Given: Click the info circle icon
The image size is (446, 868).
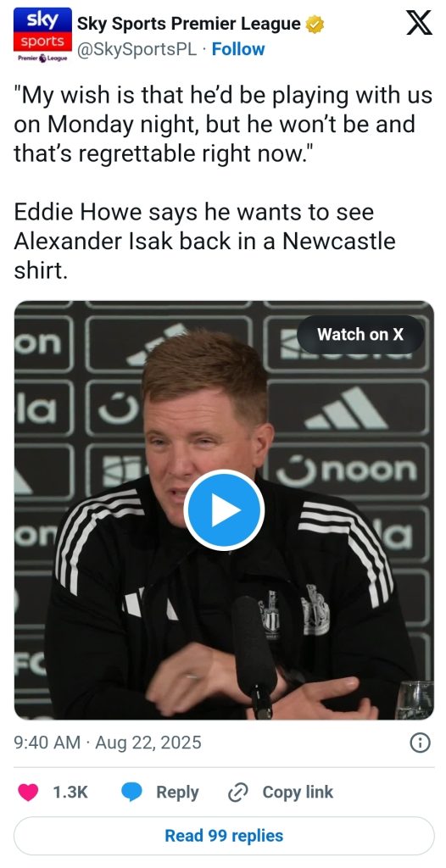Looking at the screenshot, I should (420, 743).
